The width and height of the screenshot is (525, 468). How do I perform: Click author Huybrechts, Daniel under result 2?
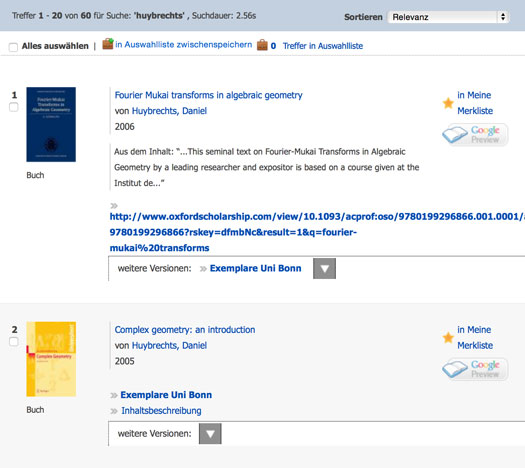click(x=169, y=345)
